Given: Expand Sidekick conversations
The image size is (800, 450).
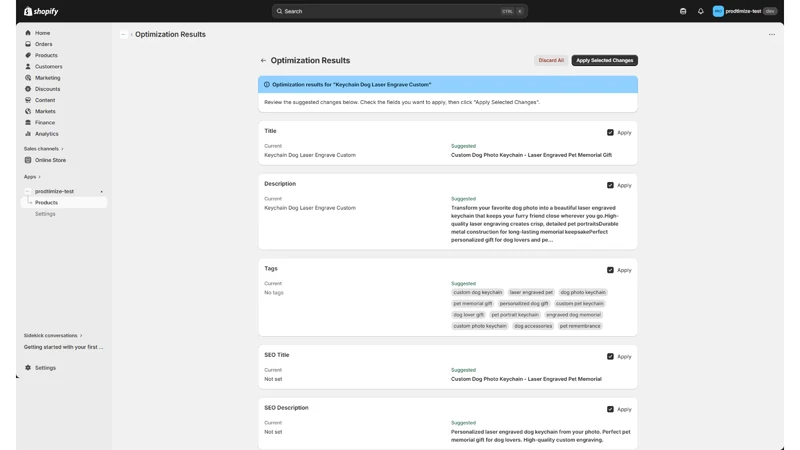Looking at the screenshot, I should [x=53, y=335].
